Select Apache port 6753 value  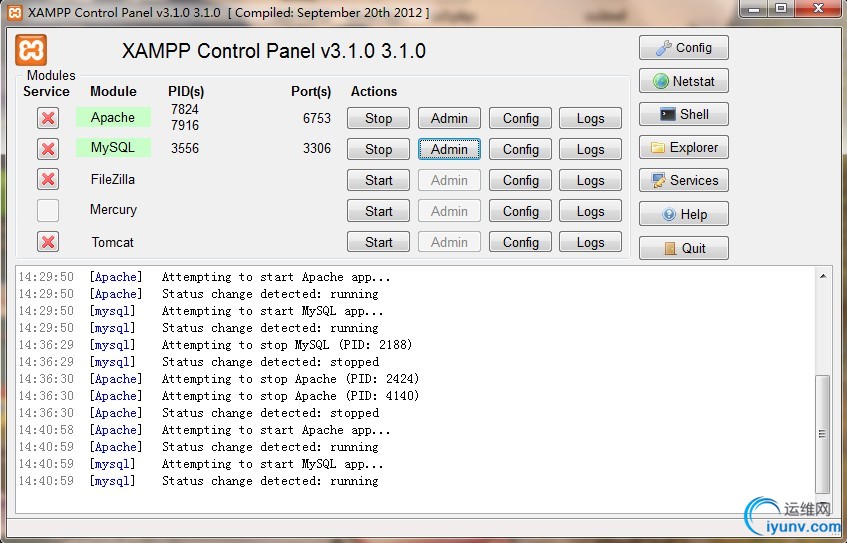317,118
